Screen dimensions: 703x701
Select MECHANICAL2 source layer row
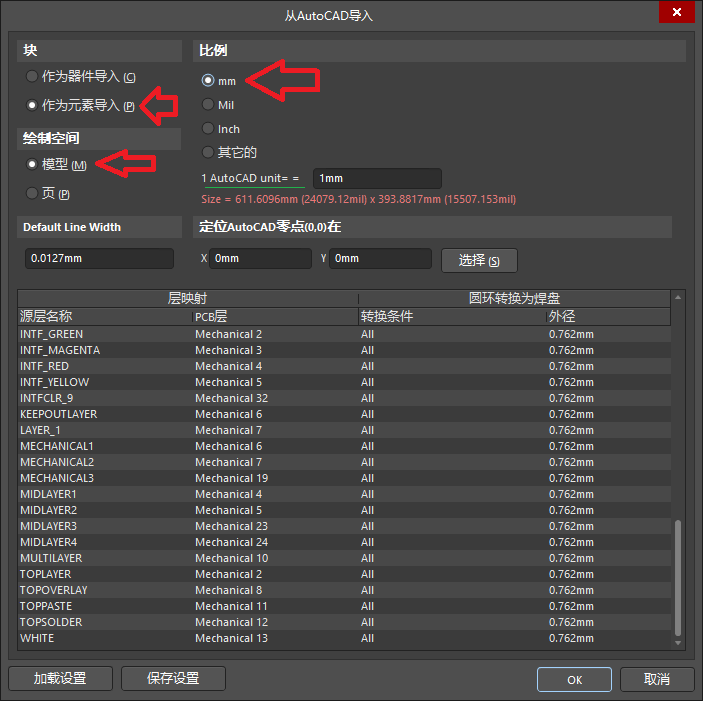coord(344,462)
